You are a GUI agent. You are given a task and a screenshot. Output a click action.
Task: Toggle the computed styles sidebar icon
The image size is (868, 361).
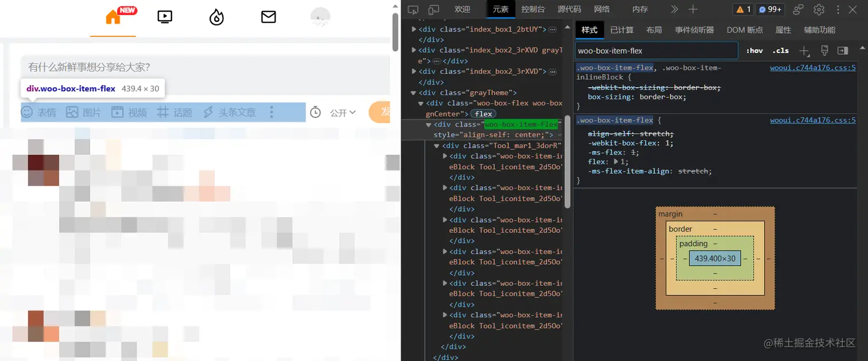coord(843,51)
